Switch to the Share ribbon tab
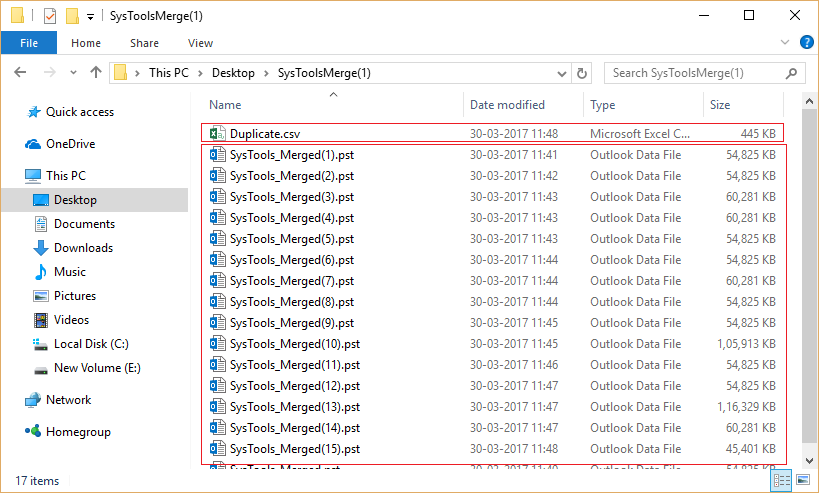Image resolution: width=819 pixels, height=493 pixels. (144, 43)
